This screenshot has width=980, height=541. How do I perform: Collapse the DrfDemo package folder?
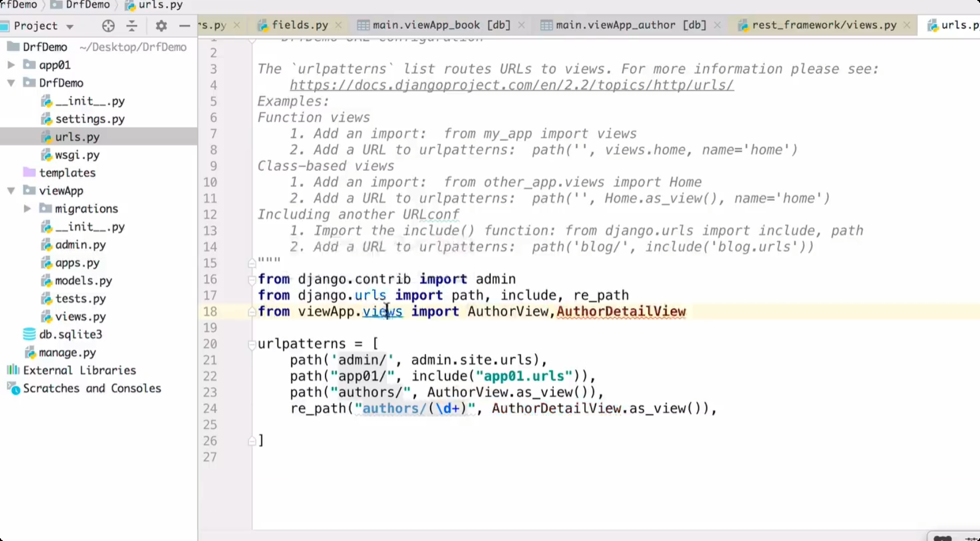tap(11, 83)
